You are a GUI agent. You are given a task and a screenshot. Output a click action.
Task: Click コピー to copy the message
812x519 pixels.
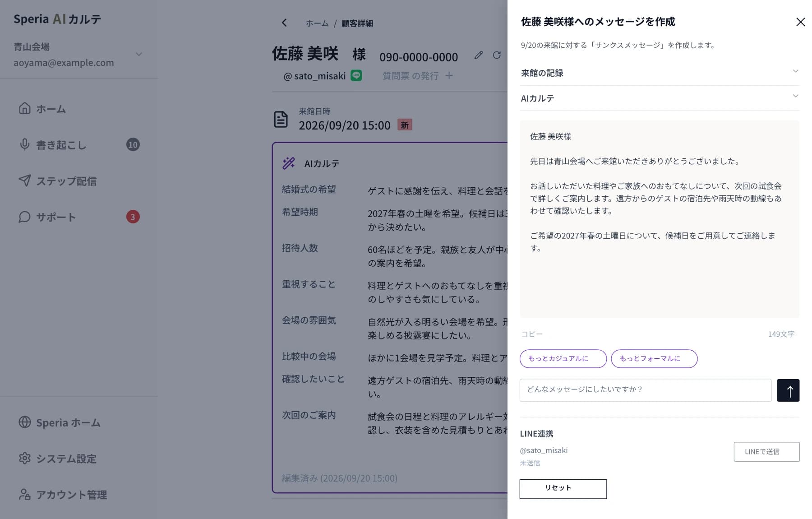(532, 334)
